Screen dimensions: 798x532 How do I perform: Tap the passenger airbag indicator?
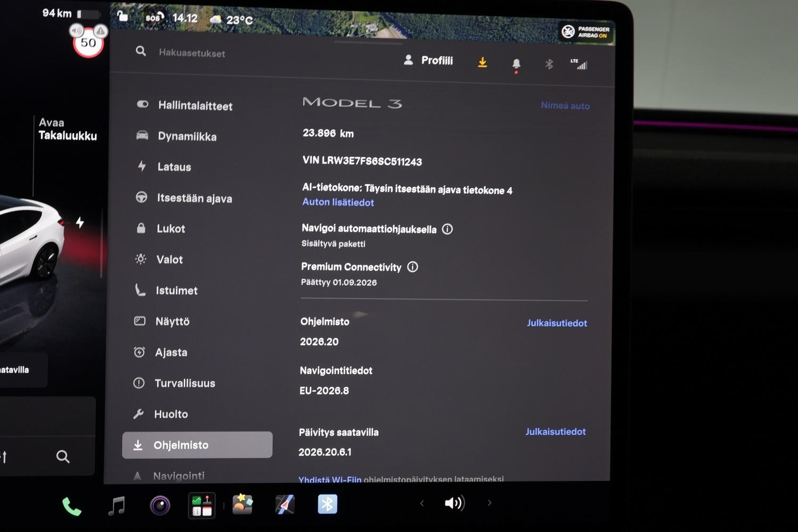click(586, 32)
